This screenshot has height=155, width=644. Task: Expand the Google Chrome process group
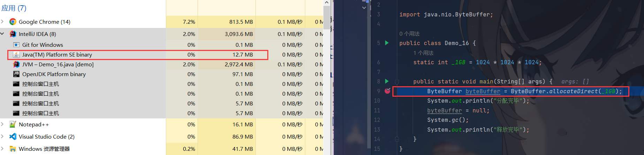point(2,22)
